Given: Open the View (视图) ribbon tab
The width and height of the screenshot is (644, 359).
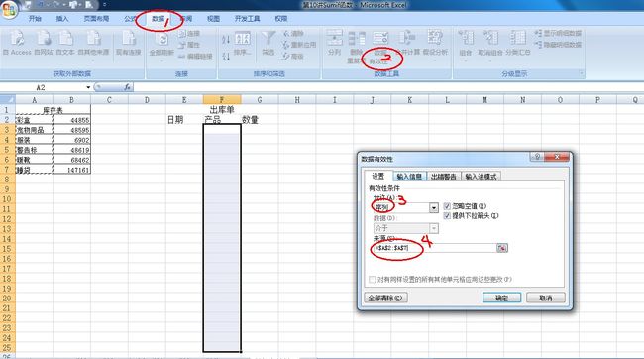Looking at the screenshot, I should click(213, 19).
